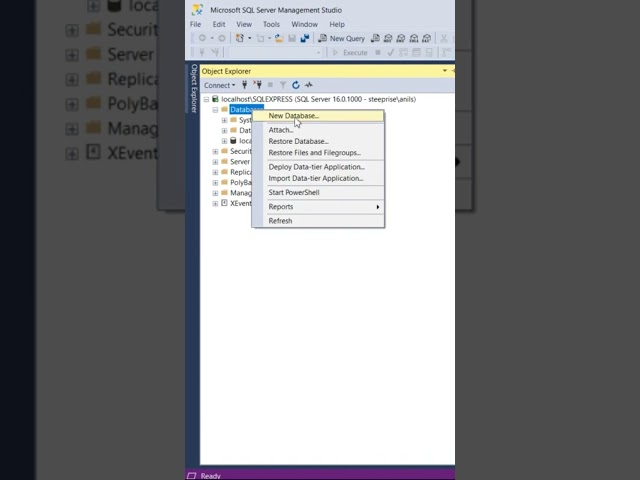Click the New Project toolbar icon
Screen dimensions: 640x480
(x=240, y=38)
